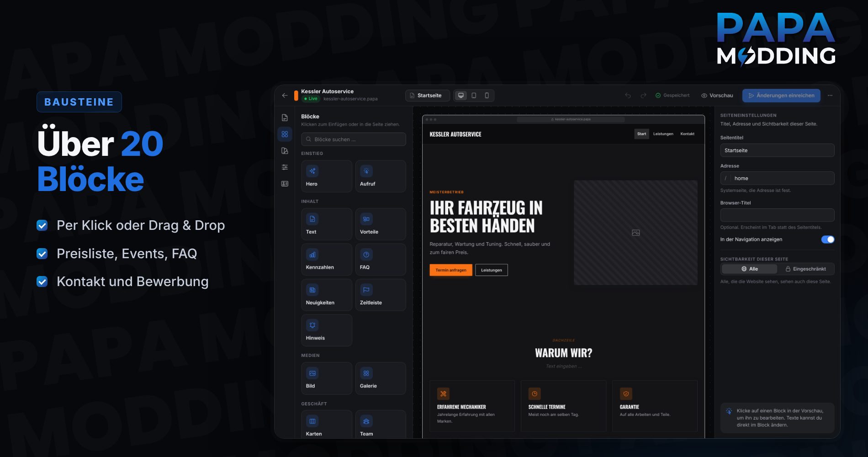Open the contact card icon in sidebar

[x=285, y=184]
